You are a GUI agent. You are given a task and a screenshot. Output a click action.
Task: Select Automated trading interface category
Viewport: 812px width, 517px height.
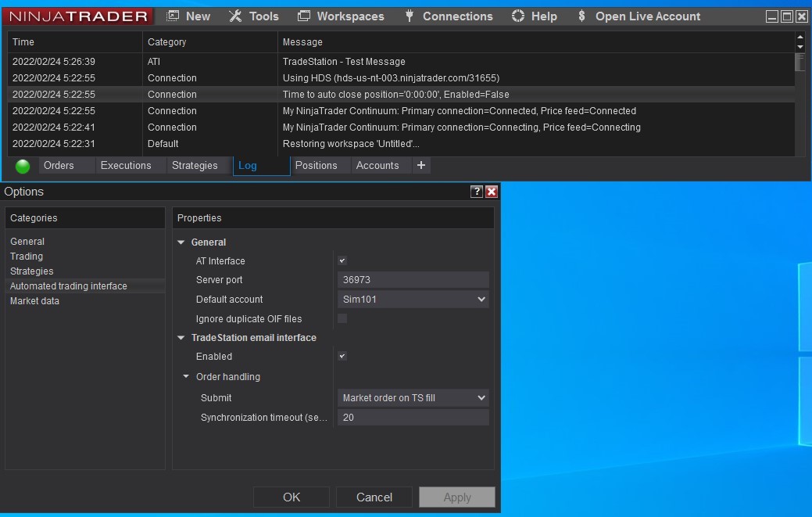85,286
